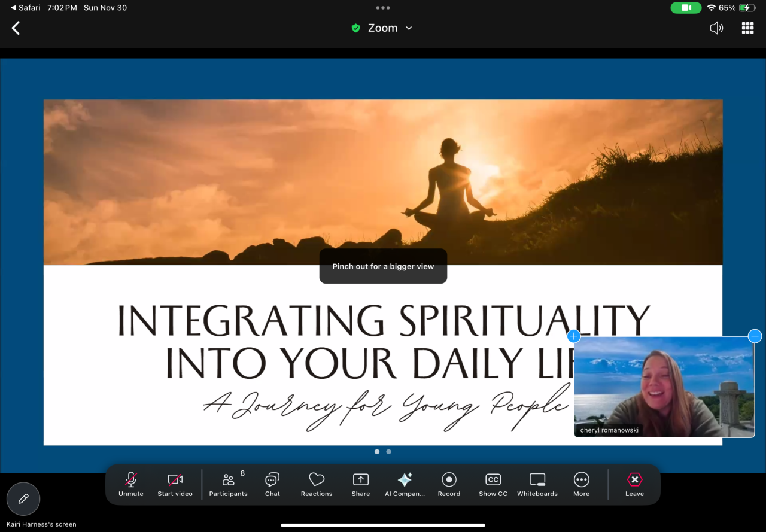Tap the "INTEGRATING SPIRITUALITY" slide heading

(383, 320)
